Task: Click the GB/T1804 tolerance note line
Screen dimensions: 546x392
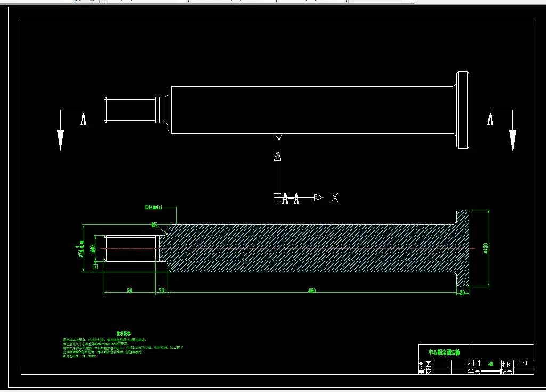Action: (x=96, y=344)
